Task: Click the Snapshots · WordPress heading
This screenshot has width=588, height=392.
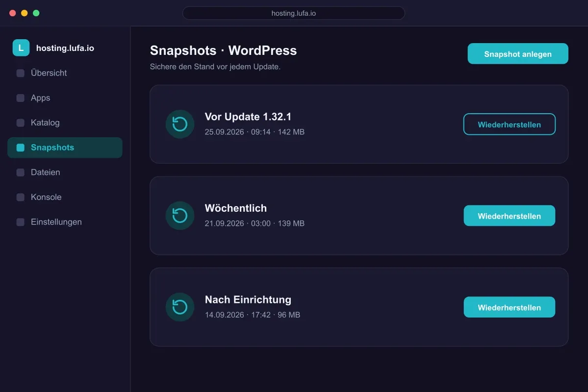Action: click(224, 50)
